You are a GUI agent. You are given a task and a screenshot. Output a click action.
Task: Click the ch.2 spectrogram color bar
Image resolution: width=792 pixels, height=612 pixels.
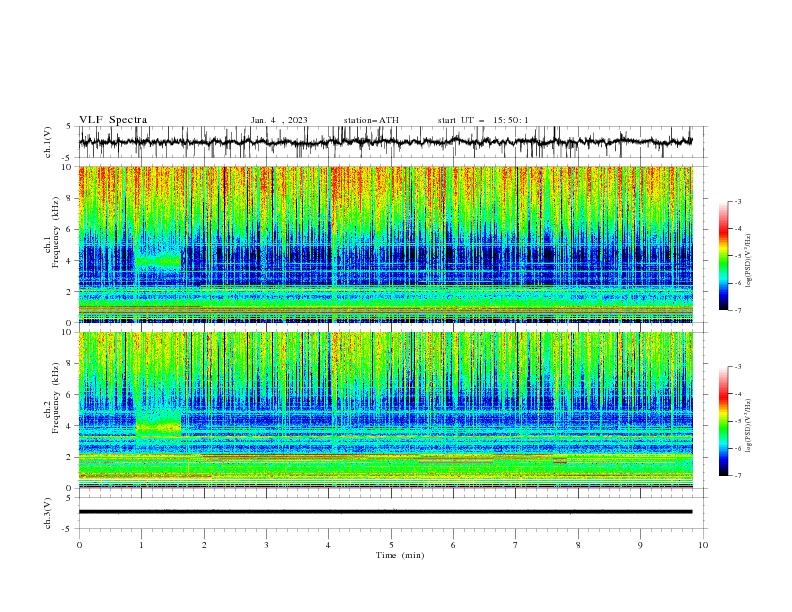pos(723,421)
